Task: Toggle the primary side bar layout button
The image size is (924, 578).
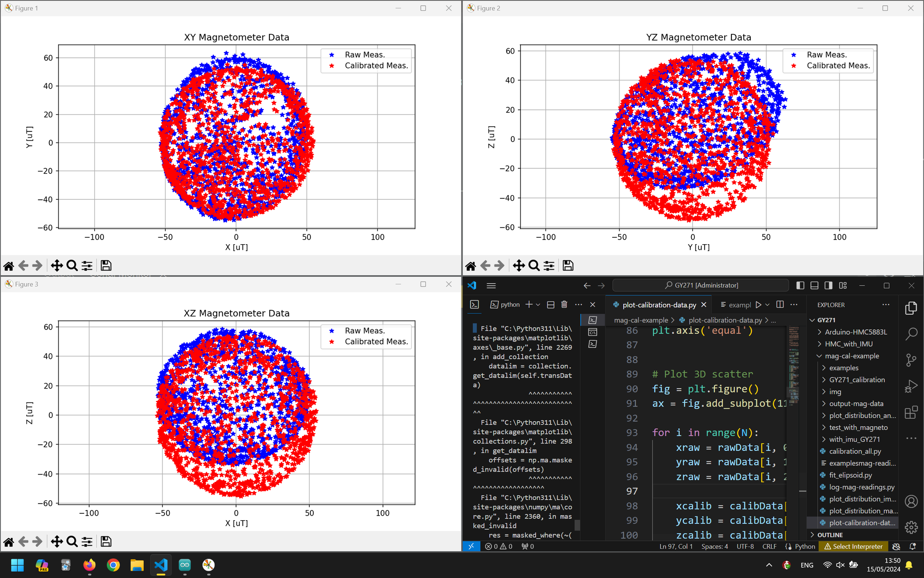Action: pos(800,285)
